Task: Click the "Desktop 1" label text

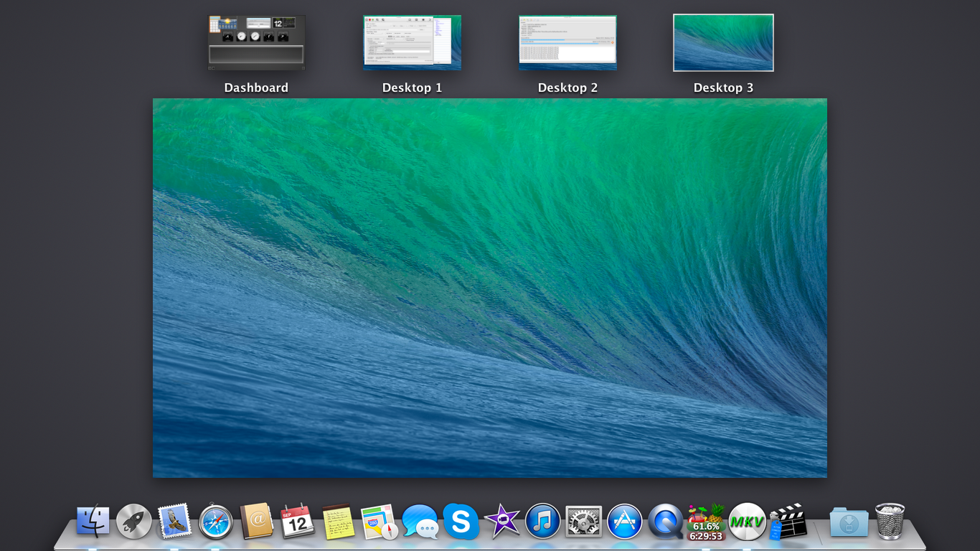Action: (412, 88)
